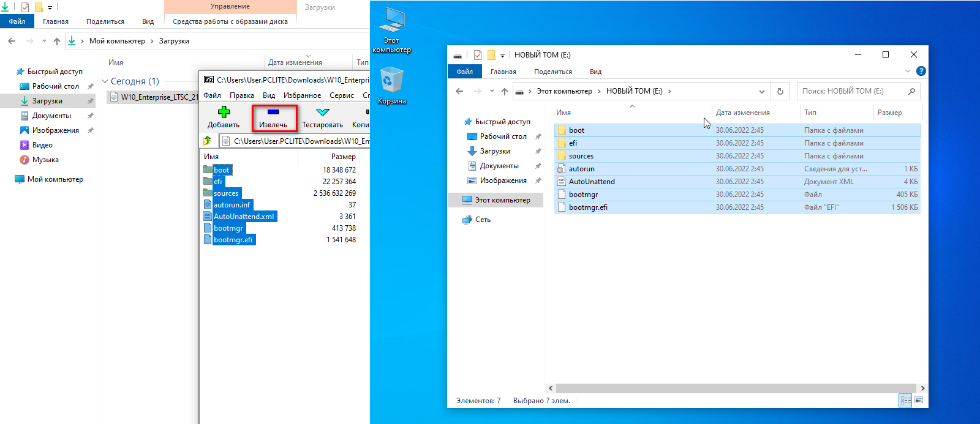Open the Поделиться tab in the E: window

click(x=552, y=72)
